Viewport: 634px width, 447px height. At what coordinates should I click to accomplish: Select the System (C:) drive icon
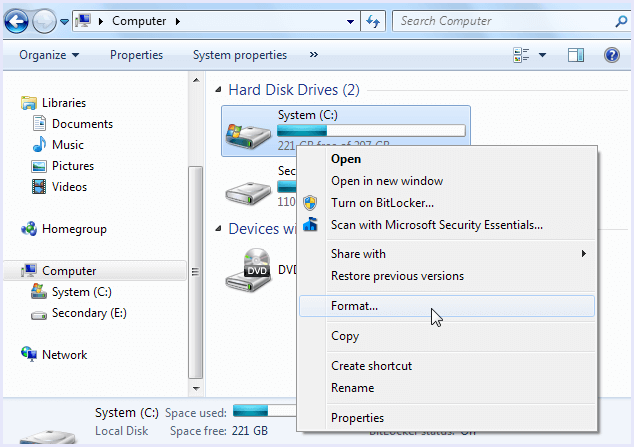248,135
